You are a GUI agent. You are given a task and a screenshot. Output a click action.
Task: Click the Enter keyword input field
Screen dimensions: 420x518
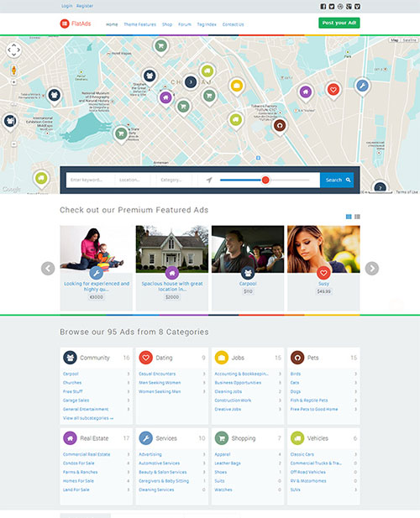click(91, 180)
